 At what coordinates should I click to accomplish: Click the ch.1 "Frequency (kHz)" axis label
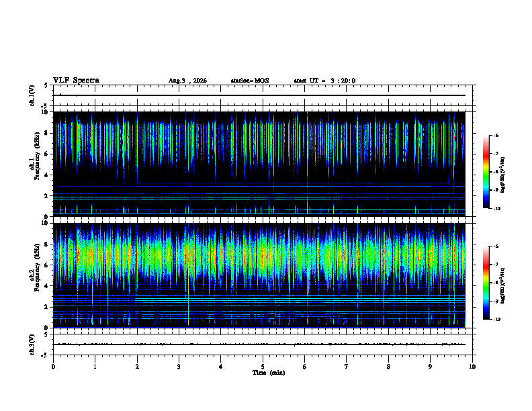pyautogui.click(x=36, y=156)
